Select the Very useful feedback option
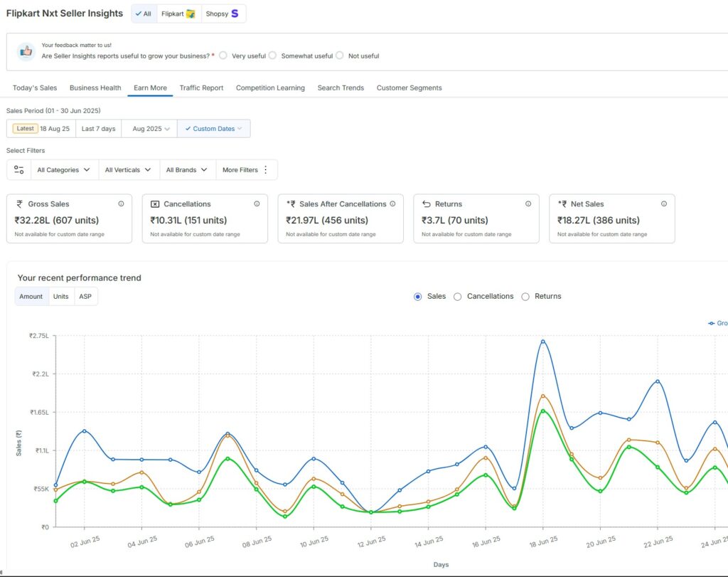The width and height of the screenshot is (728, 577). coord(223,55)
